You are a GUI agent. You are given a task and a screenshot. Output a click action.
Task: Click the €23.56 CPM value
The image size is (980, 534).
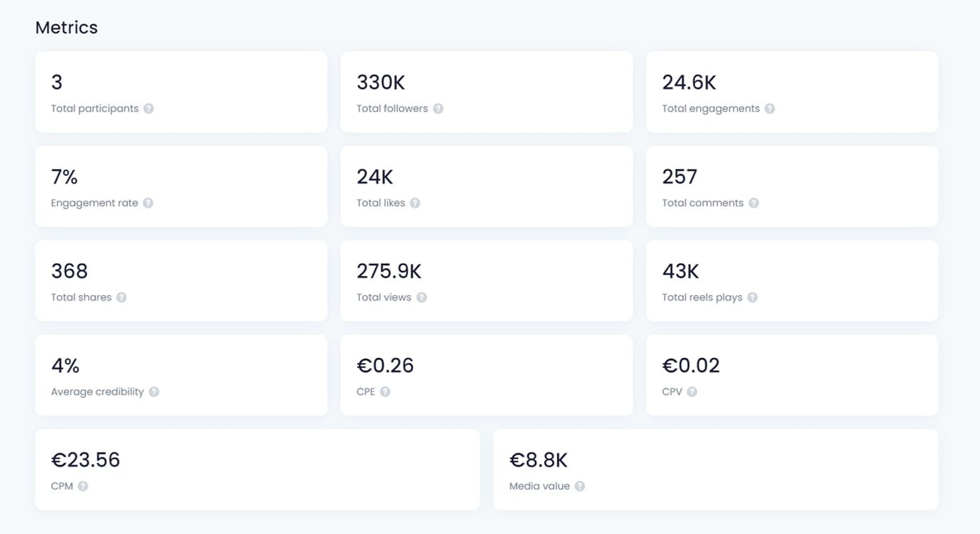[x=86, y=460]
